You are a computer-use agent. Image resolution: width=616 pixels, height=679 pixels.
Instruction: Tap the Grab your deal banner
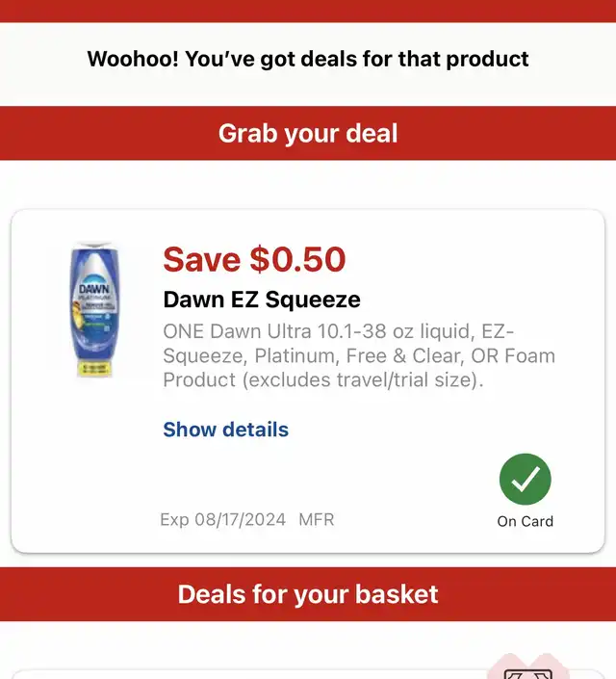pyautogui.click(x=308, y=133)
